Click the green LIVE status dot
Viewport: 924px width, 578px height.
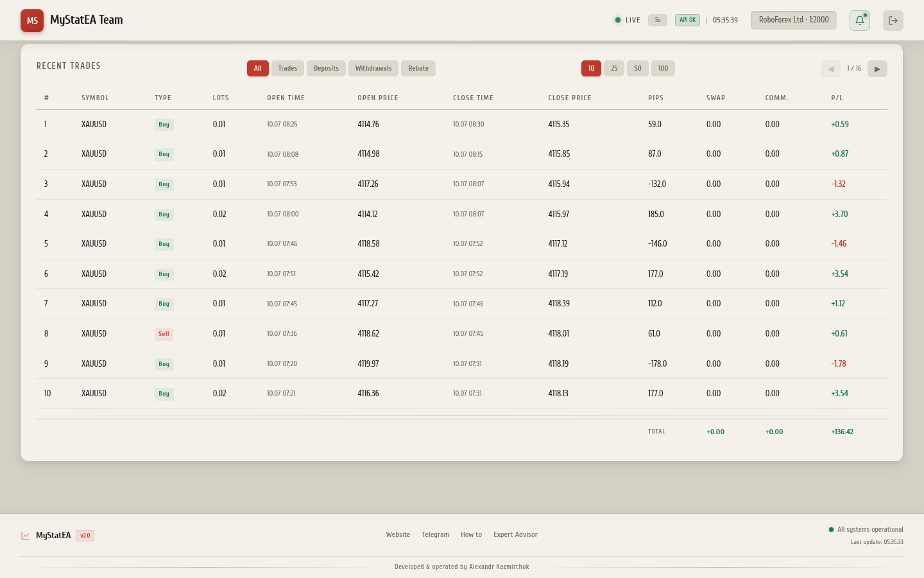[618, 20]
